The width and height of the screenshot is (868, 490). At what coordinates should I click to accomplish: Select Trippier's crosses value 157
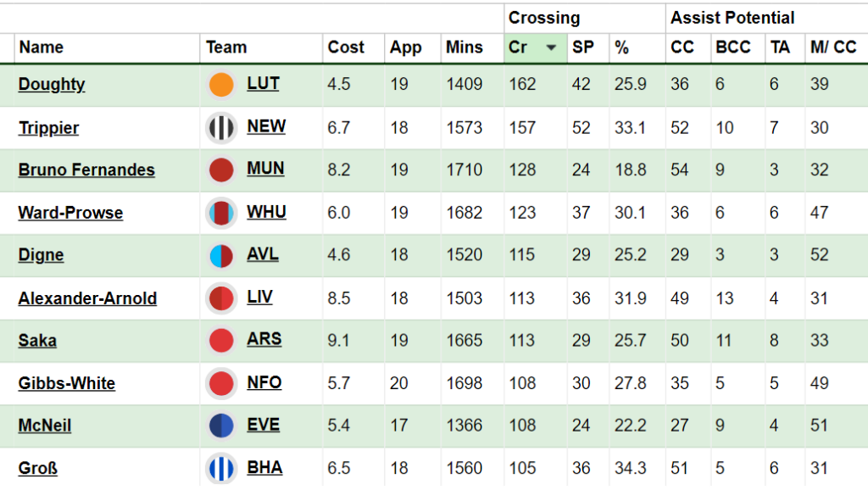522,128
